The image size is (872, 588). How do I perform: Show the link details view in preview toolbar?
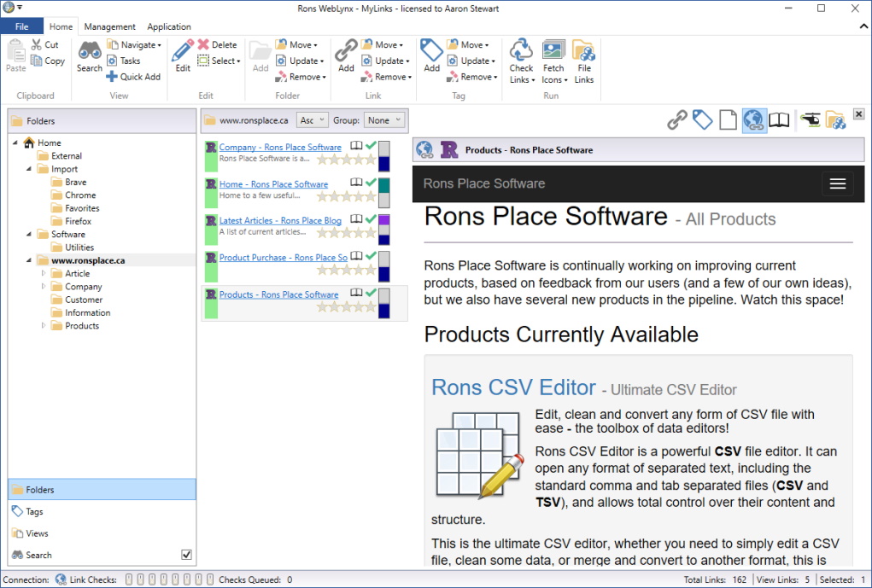click(x=676, y=119)
